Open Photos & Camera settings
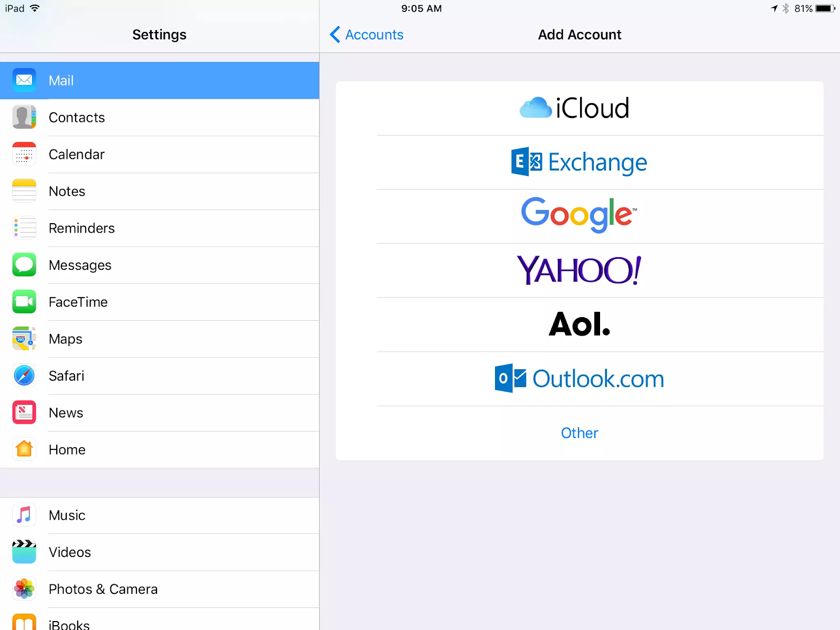Viewport: 840px width, 630px height. pyautogui.click(x=160, y=589)
